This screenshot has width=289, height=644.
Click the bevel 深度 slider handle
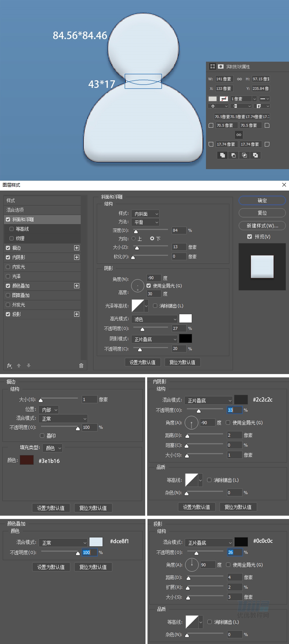[x=136, y=231]
